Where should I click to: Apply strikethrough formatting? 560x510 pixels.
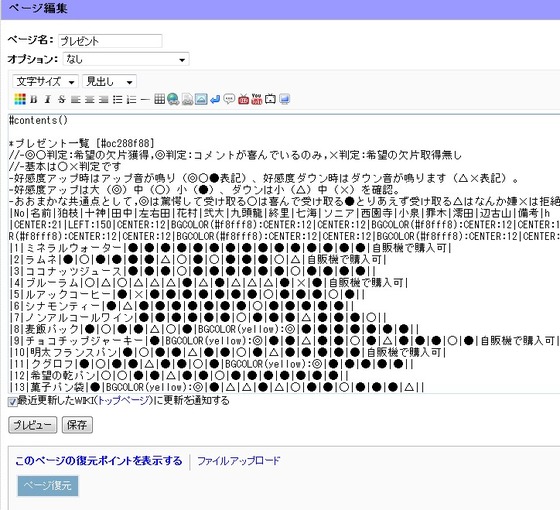(62, 99)
